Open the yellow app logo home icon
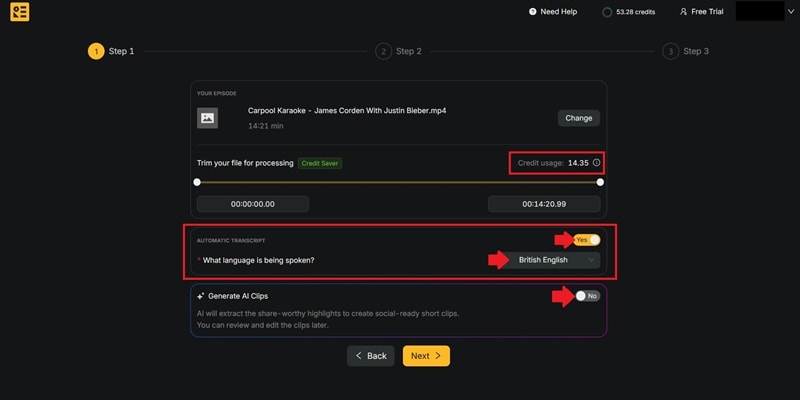Image resolution: width=800 pixels, height=400 pixels. 19,12
